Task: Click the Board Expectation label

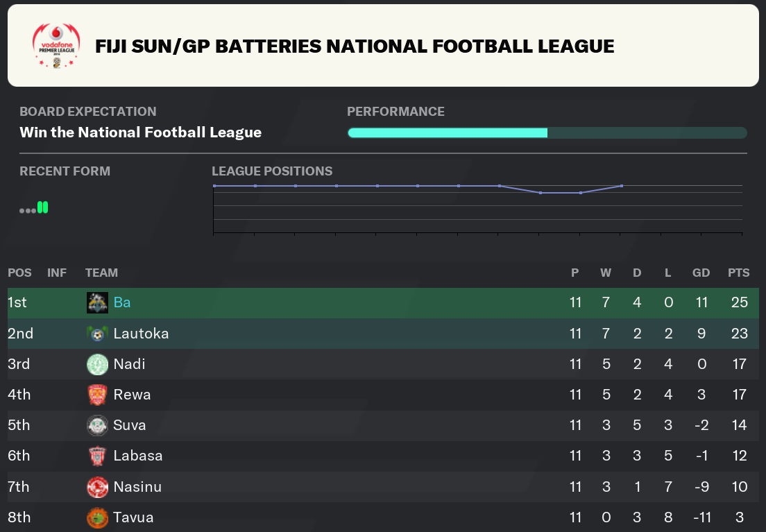Action: (88, 112)
